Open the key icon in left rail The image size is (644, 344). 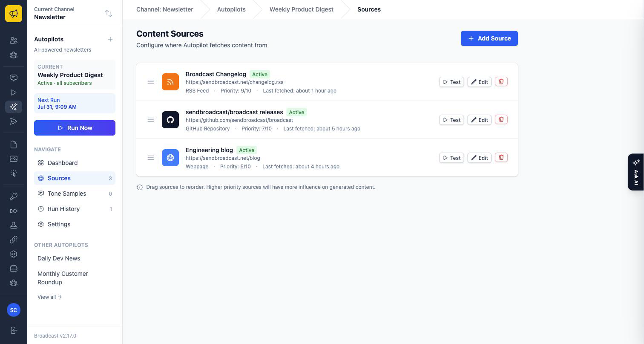(14, 197)
